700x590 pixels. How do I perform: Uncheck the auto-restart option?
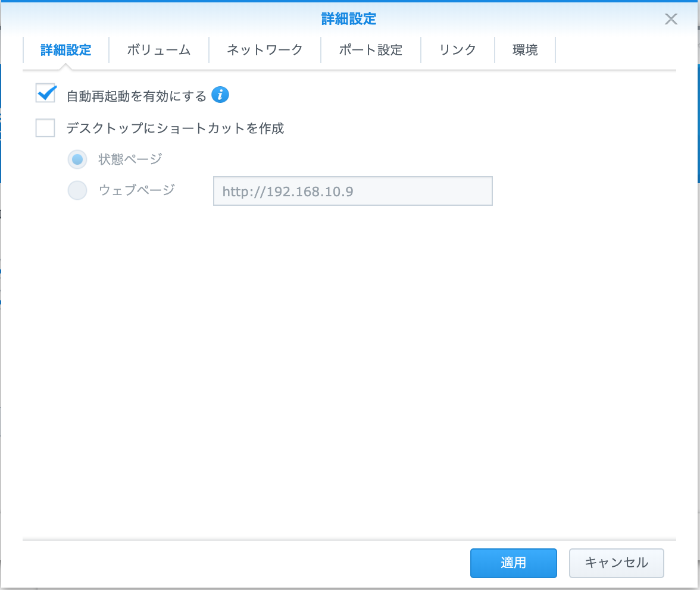pos(45,93)
